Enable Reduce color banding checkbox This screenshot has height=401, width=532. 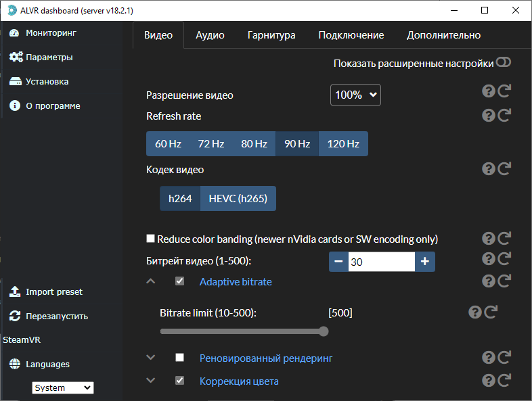pos(150,238)
